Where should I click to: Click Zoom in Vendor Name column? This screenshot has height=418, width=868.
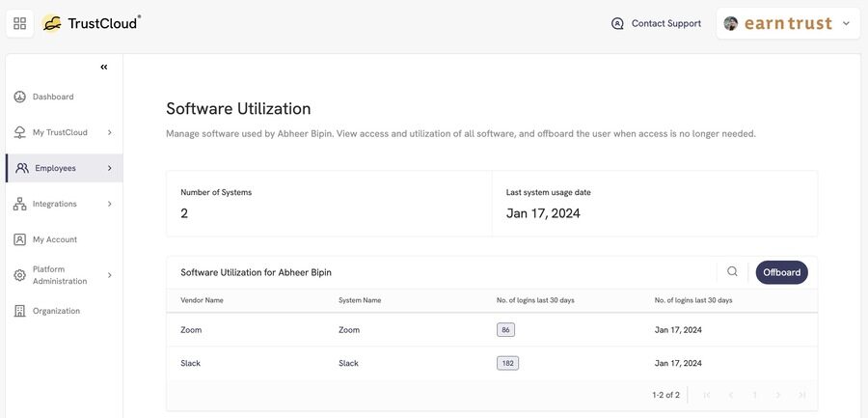coord(191,330)
